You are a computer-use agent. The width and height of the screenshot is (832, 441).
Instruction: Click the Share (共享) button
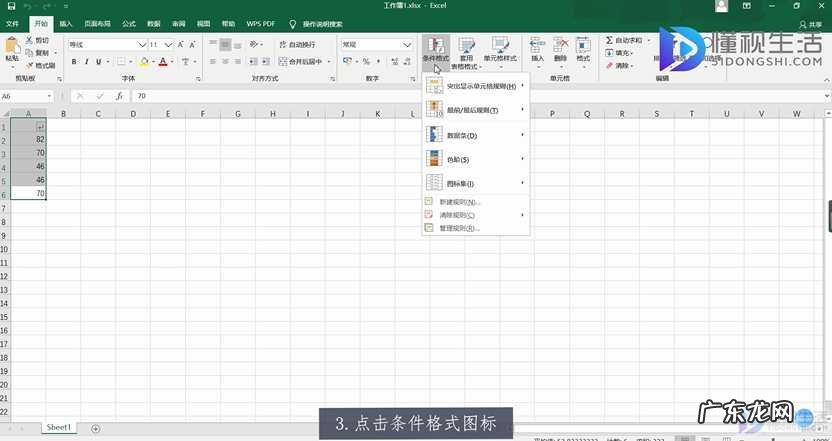coord(810,24)
